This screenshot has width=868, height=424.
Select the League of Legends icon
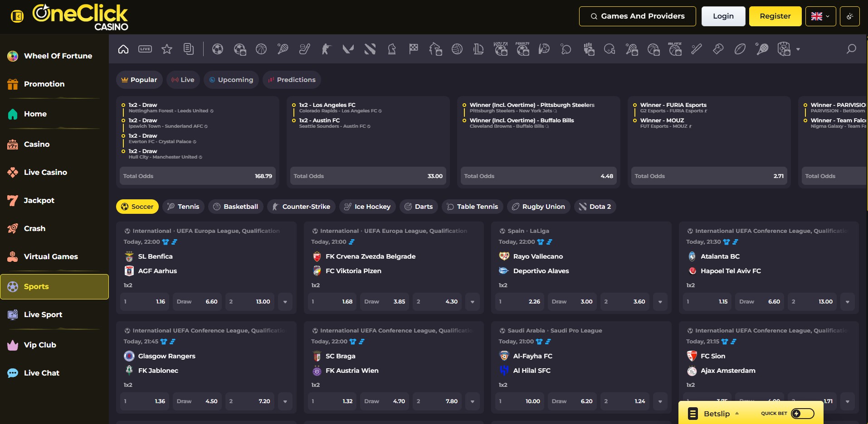coord(479,49)
